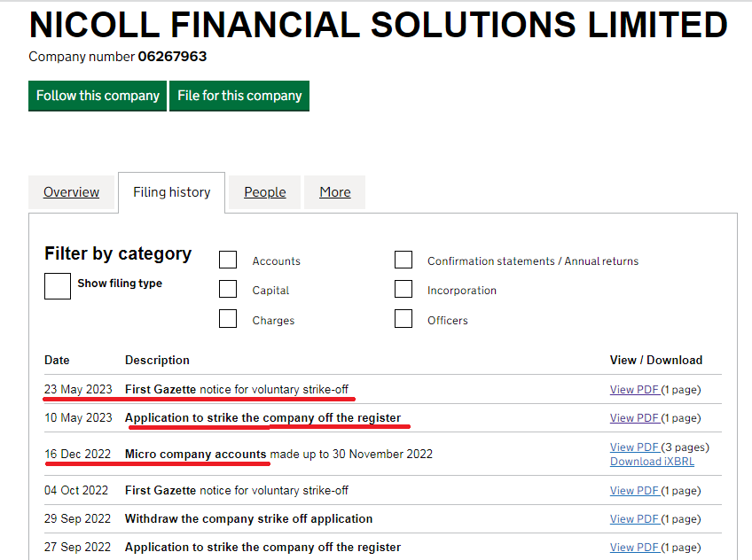View PDF for 23 May 2023 Gazette notice
Screen dimensions: 752x560
tap(635, 390)
